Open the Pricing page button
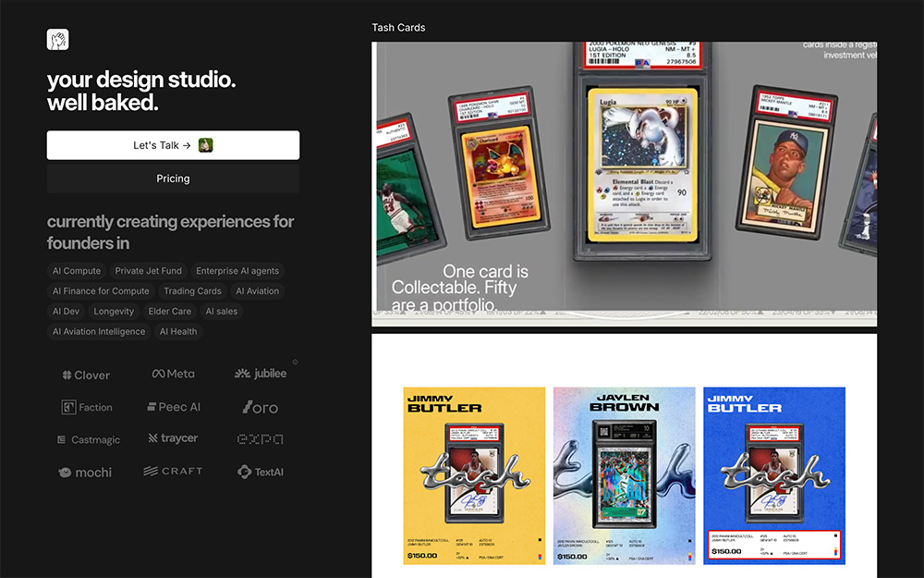This screenshot has height=578, width=924. click(173, 178)
